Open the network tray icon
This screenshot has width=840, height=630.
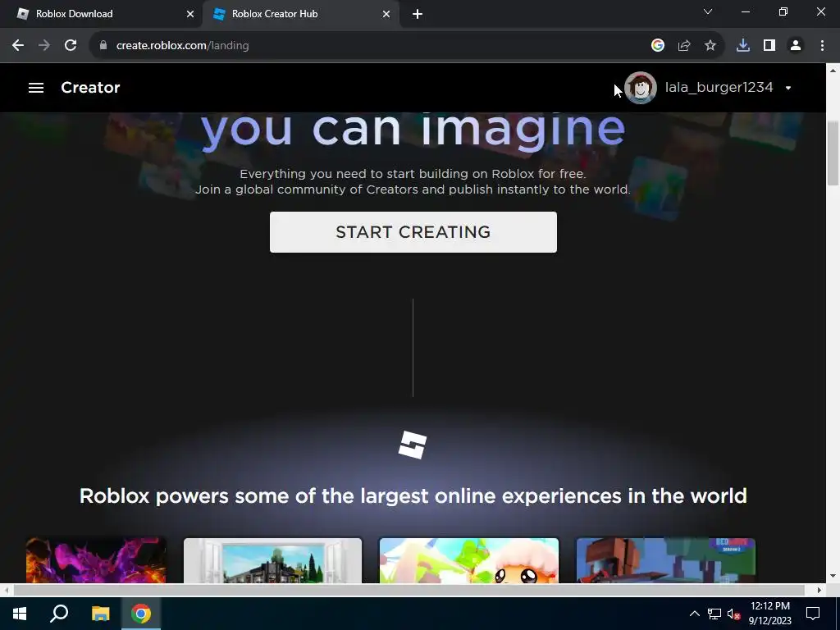click(x=714, y=614)
